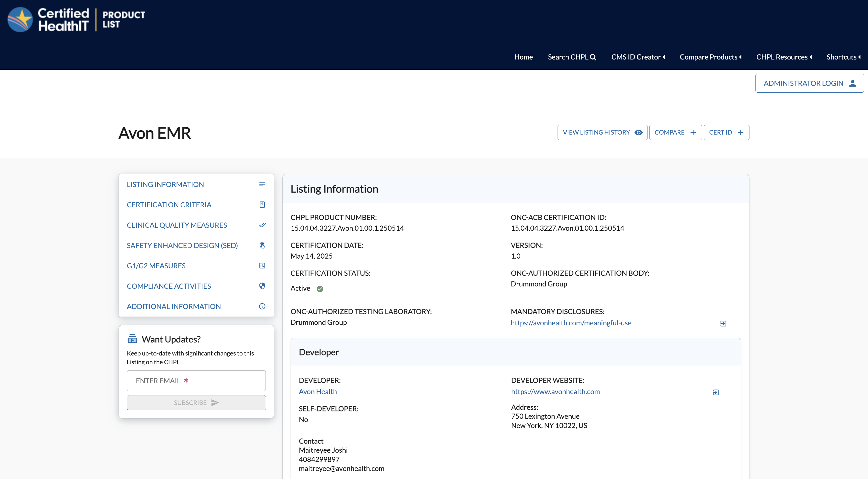Viewport: 868px width, 479px height.
Task: Expand the CMS ID Creator menu
Action: pyautogui.click(x=638, y=57)
